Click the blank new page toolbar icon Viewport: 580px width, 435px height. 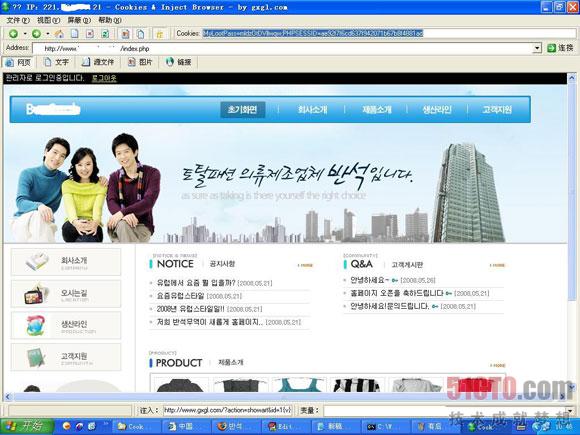coord(74,34)
